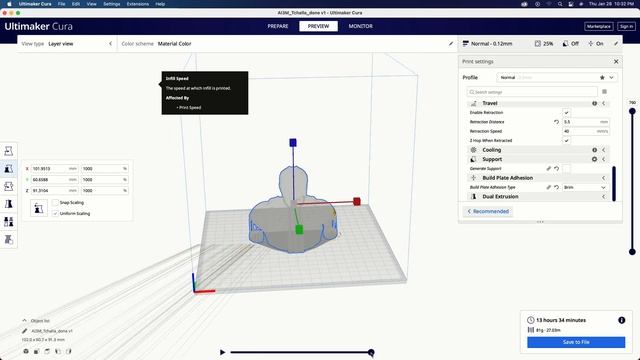Open macOS Spotlight search icon
The width and height of the screenshot is (640, 360).
560,4
